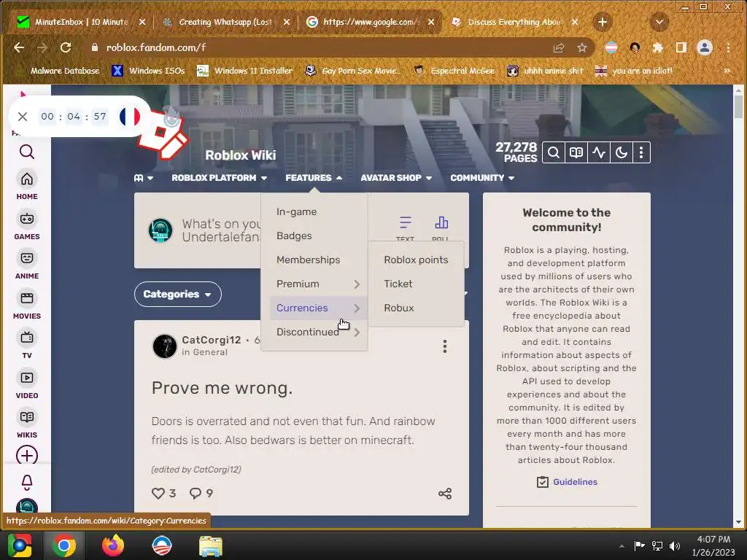The height and width of the screenshot is (560, 747).
Task: Create a poll via POLL icon
Action: point(441,227)
